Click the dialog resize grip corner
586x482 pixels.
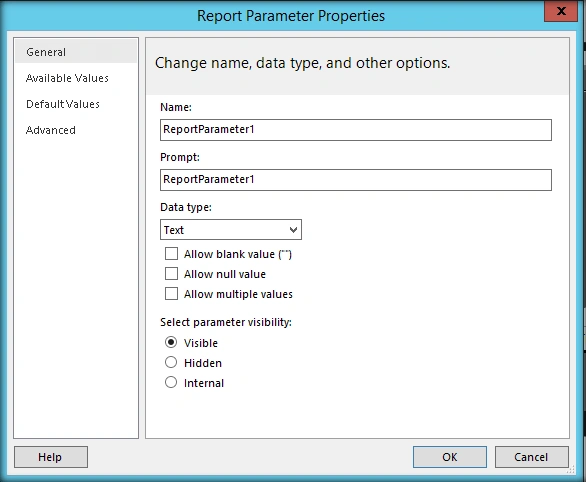(571, 469)
